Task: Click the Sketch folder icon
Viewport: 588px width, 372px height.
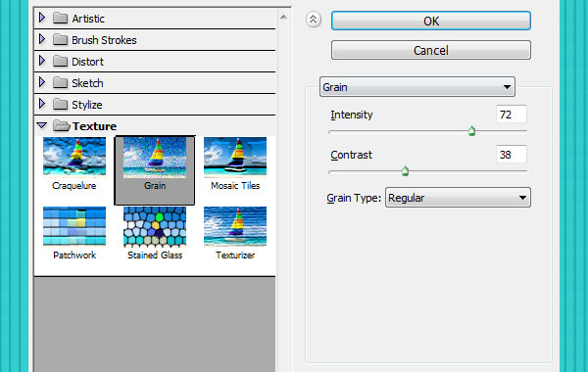Action: (x=60, y=83)
